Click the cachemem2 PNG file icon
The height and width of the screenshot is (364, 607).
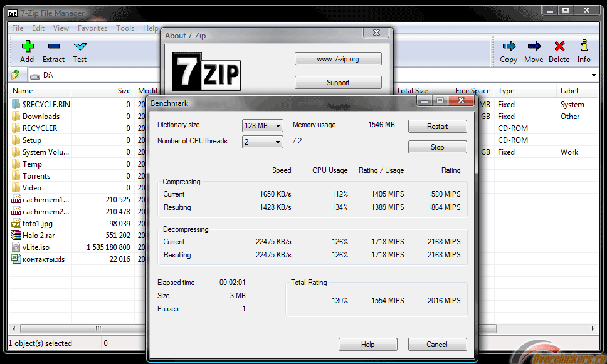[x=16, y=212]
